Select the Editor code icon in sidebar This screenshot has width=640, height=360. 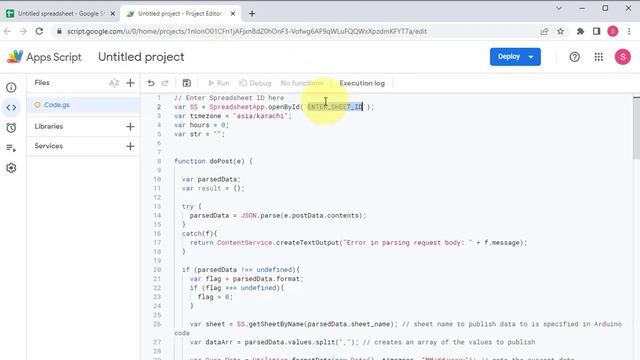[x=11, y=107]
